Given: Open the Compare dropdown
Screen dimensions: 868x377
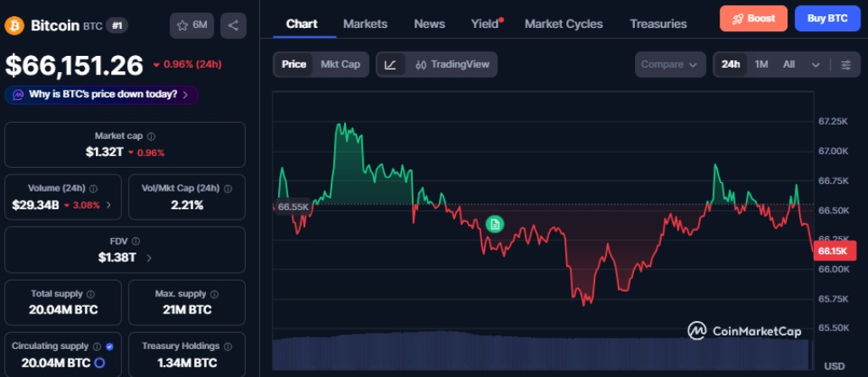Looking at the screenshot, I should (x=670, y=64).
